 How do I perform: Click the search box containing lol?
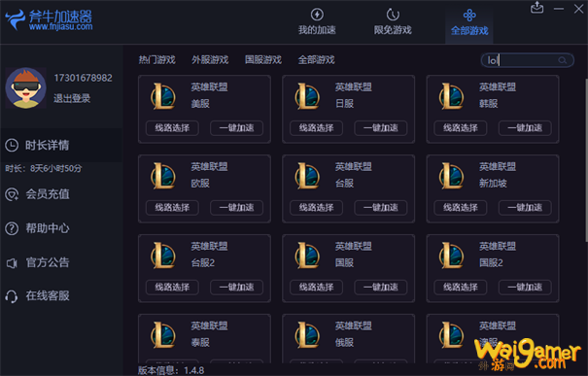pos(527,60)
